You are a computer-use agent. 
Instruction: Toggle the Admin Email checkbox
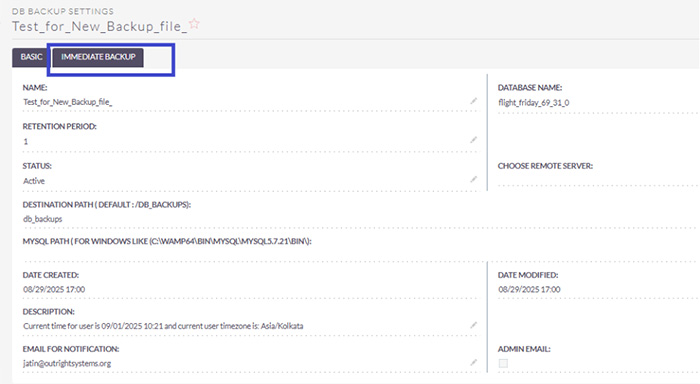pos(503,363)
